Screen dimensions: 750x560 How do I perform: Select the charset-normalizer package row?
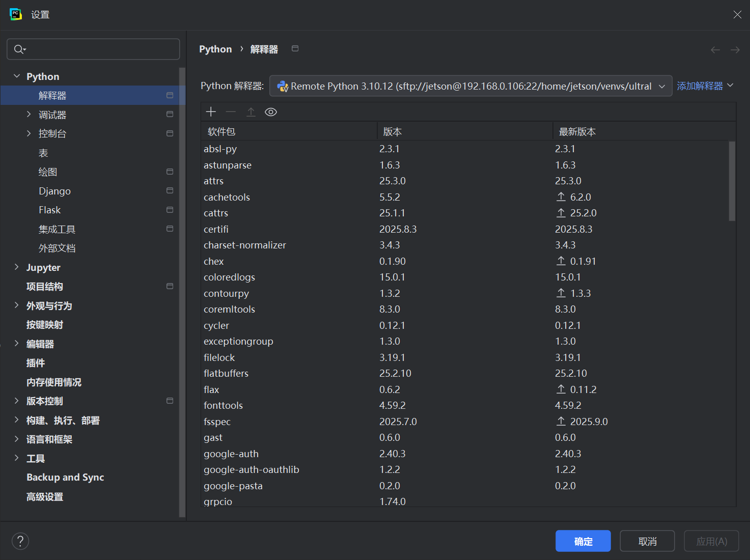tap(465, 245)
